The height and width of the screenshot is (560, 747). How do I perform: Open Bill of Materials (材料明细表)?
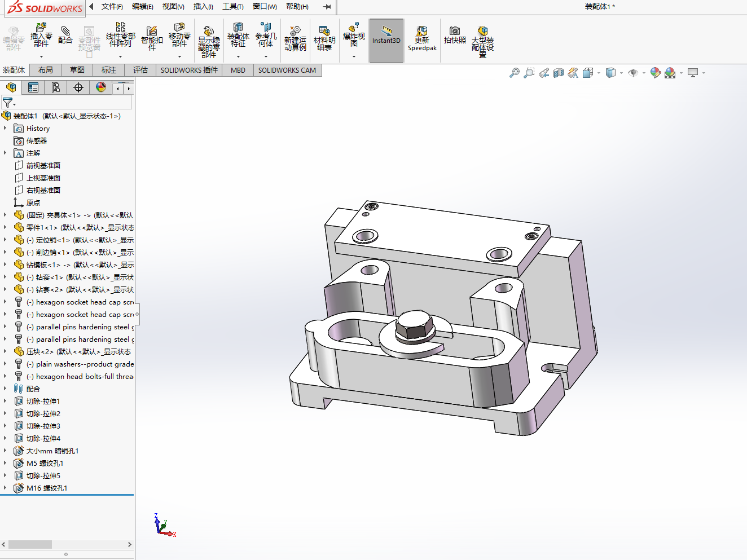(x=324, y=38)
